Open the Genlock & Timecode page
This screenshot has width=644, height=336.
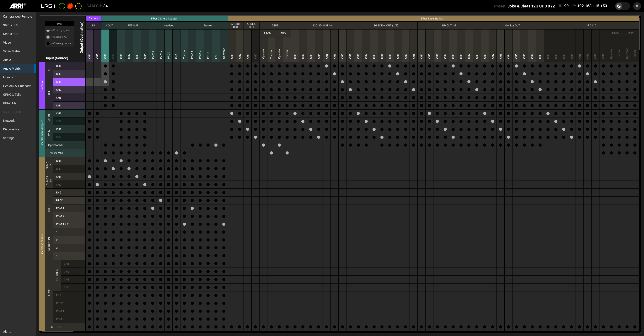click(x=17, y=86)
